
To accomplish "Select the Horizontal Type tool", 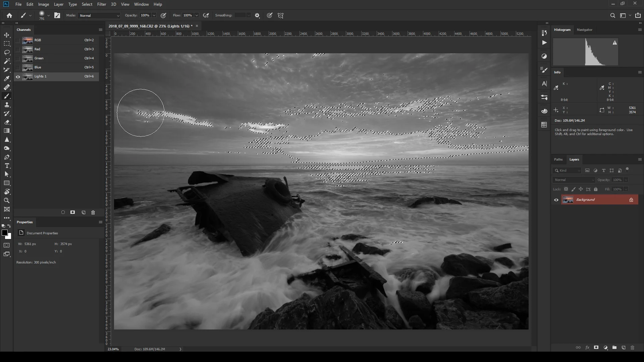I will 7,166.
